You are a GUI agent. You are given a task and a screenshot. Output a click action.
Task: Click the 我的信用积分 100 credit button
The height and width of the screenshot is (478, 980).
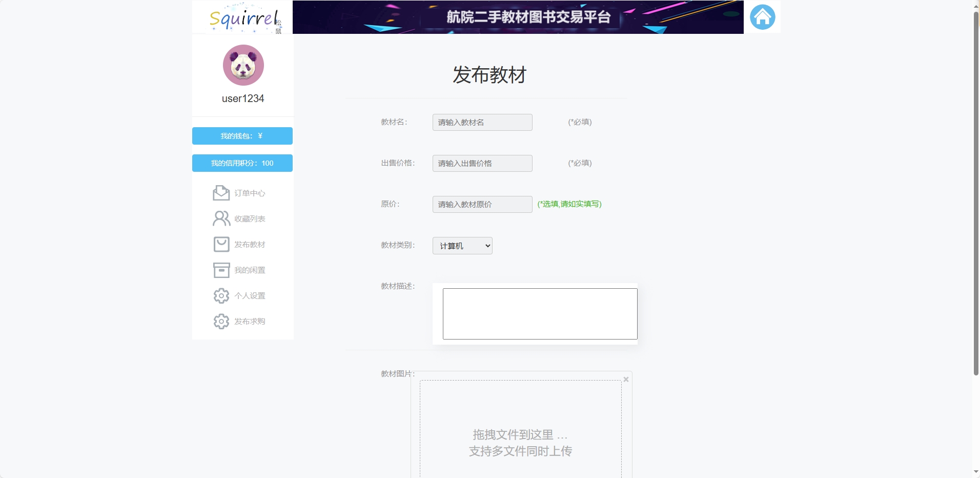[x=242, y=163]
